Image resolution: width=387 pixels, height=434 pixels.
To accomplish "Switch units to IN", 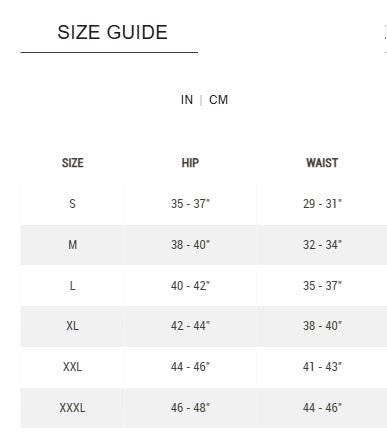I will point(187,100).
